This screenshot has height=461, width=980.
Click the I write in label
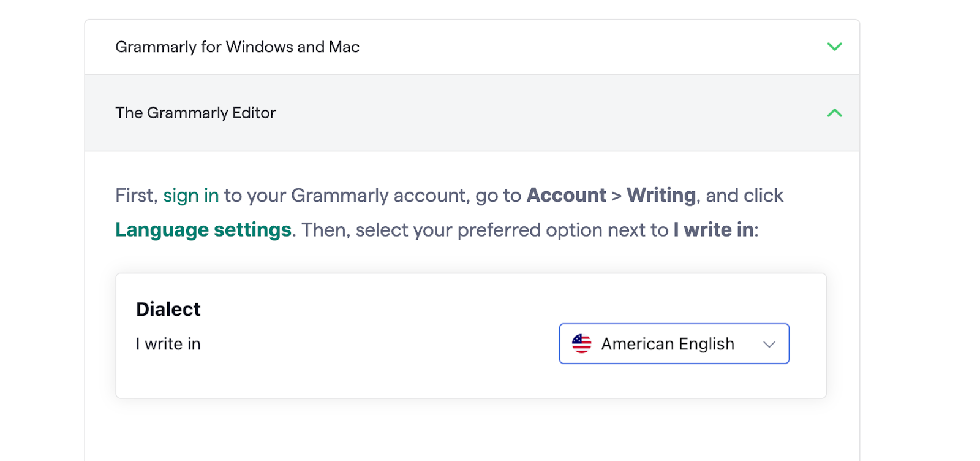click(168, 344)
